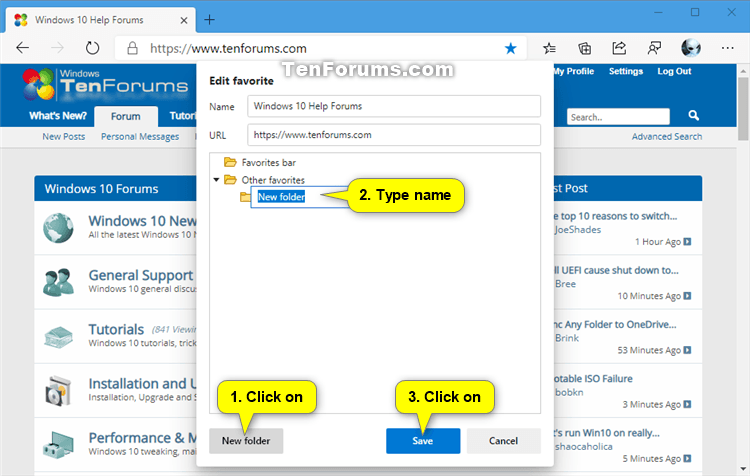The image size is (750, 476).
Task: Click the globe icon for Windows 10 News
Action: [x=58, y=228]
